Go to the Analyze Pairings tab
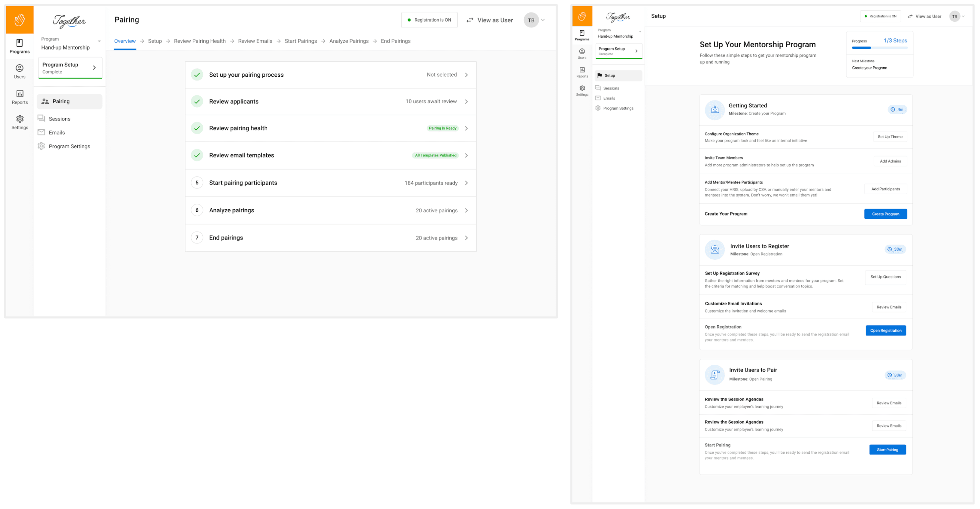 (x=349, y=41)
